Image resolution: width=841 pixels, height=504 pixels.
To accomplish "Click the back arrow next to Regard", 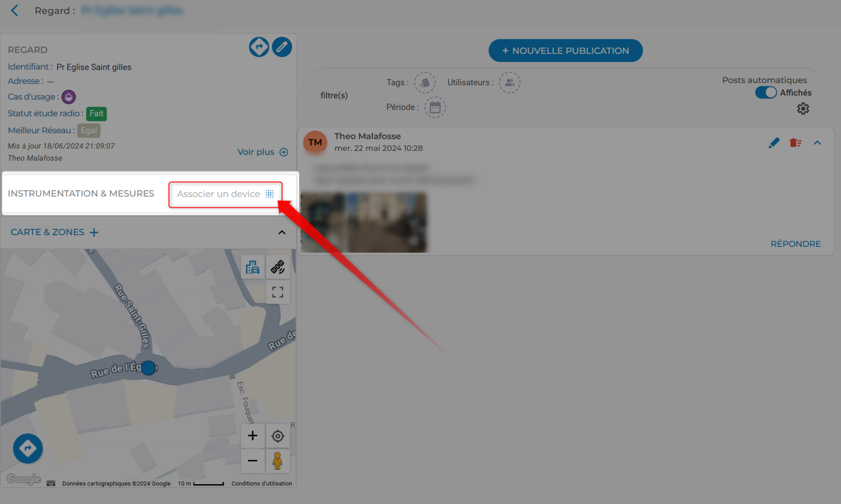I will 15,10.
